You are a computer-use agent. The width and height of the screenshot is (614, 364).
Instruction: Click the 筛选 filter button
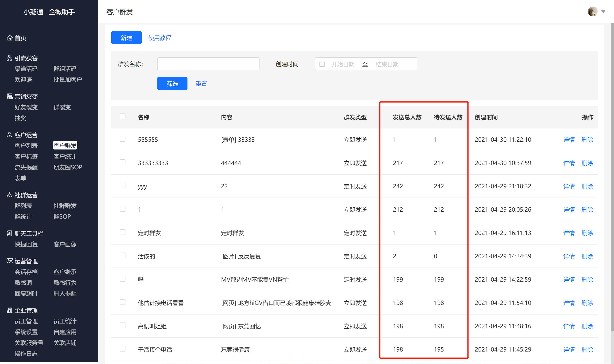172,83
